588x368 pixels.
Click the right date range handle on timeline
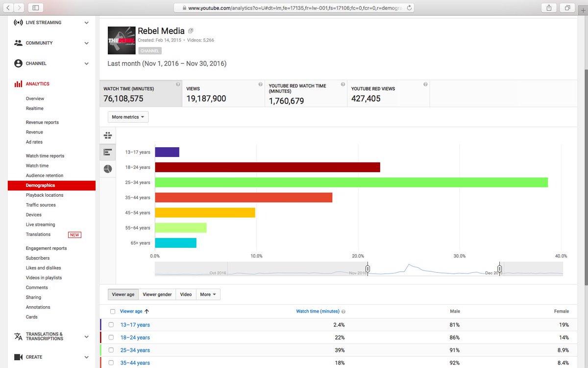(499, 269)
